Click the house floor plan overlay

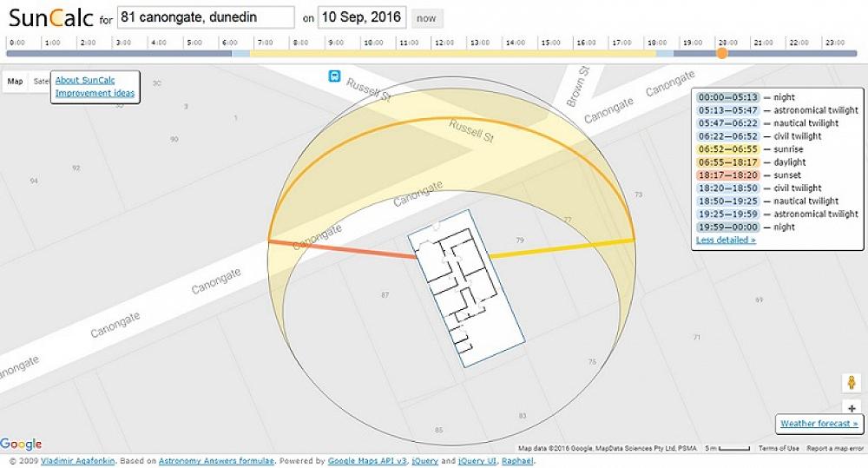[466, 291]
